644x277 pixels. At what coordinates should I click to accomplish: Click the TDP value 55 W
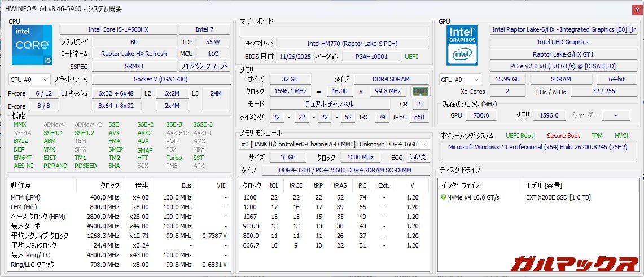click(x=213, y=42)
